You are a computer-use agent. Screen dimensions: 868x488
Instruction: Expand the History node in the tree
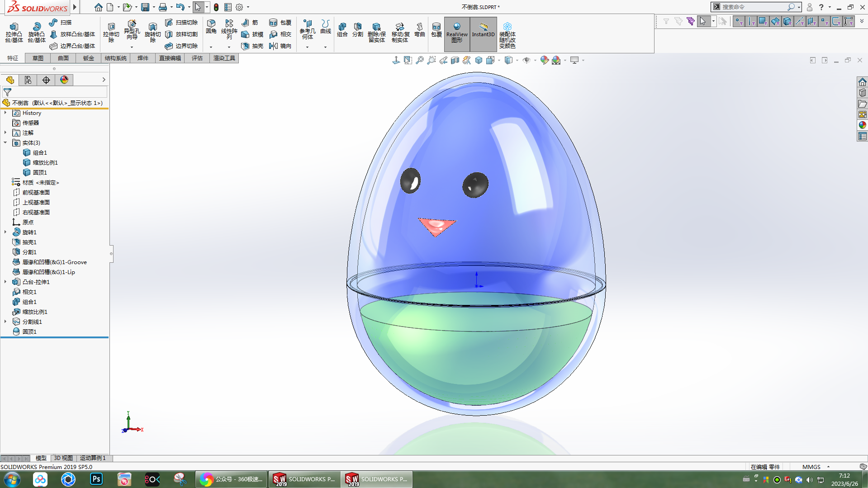(5, 113)
